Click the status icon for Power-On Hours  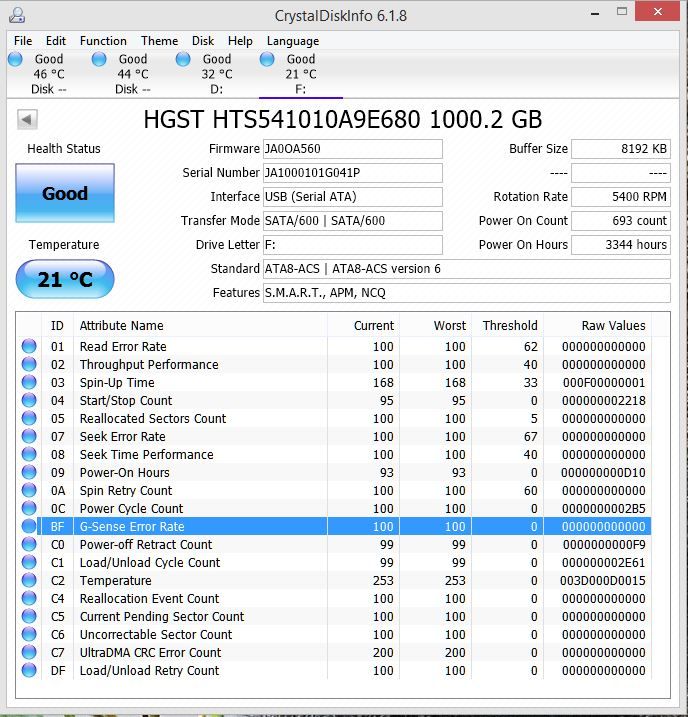coord(29,472)
